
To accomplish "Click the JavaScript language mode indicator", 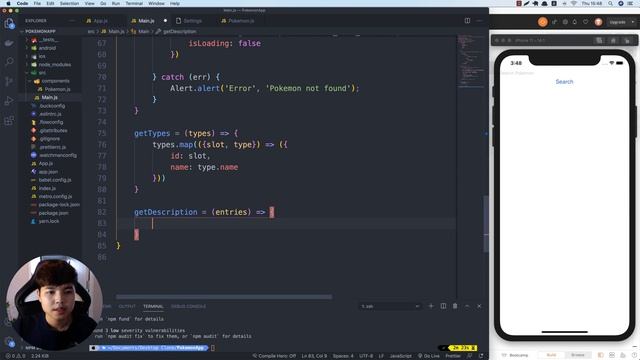I will pyautogui.click(x=400, y=356).
